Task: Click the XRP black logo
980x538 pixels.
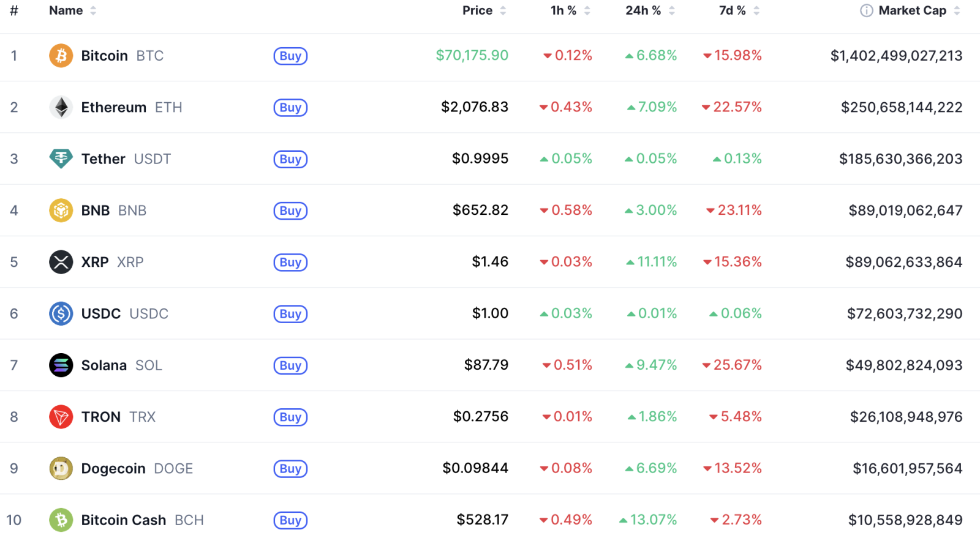Action: pos(61,262)
